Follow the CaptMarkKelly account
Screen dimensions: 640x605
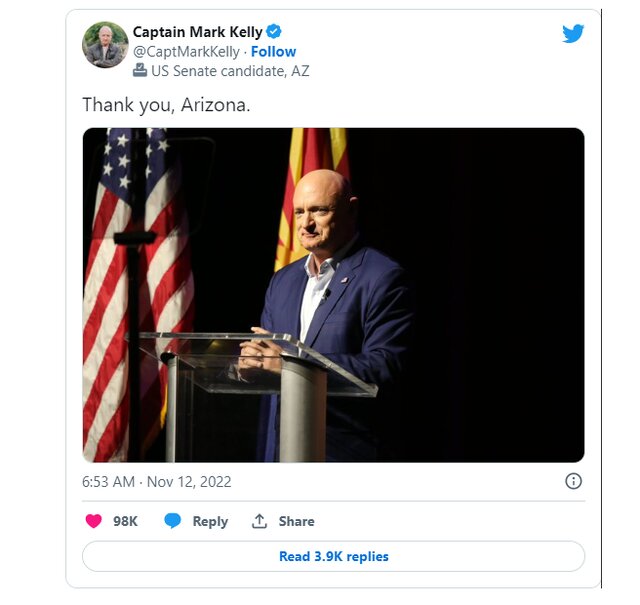pos(273,52)
